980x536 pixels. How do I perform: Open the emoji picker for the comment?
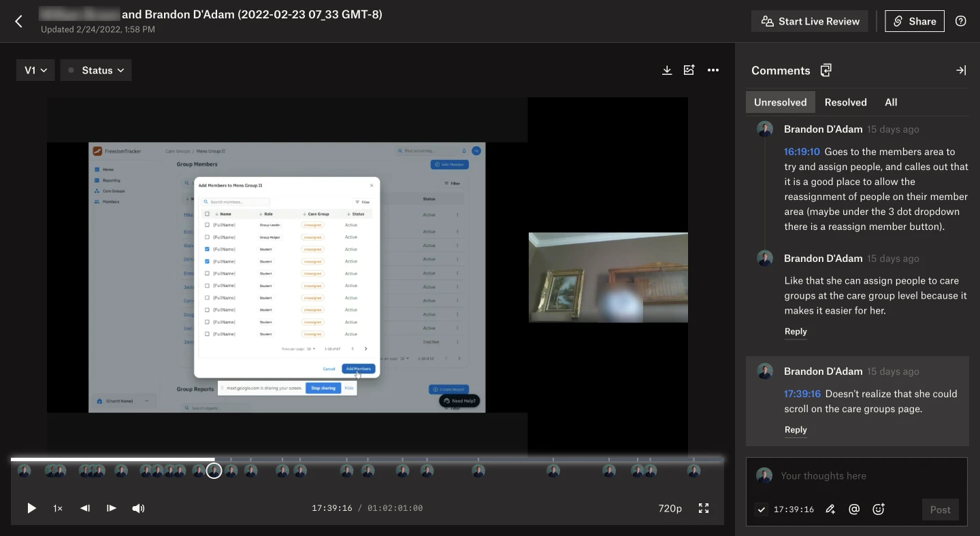pyautogui.click(x=879, y=509)
